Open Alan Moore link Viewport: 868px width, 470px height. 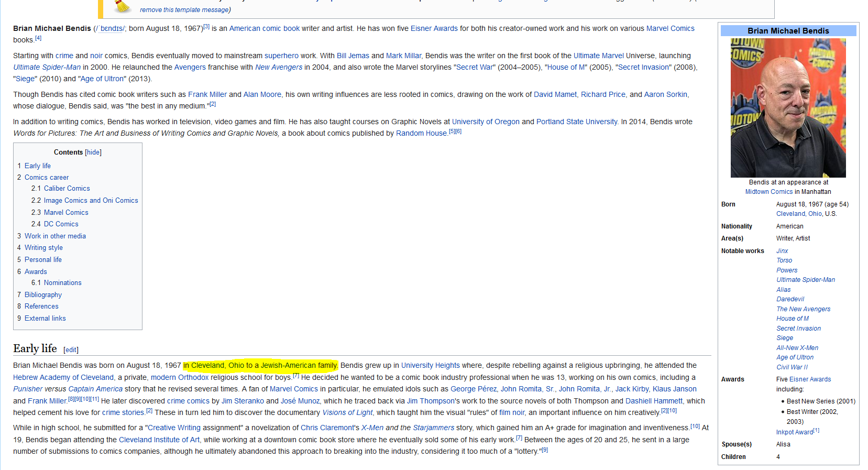tap(262, 95)
